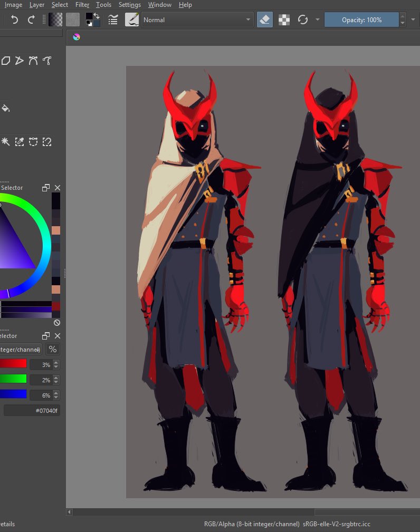Image resolution: width=420 pixels, height=532 pixels.
Task: Open the foreground/background color selector
Action: pyautogui.click(x=92, y=20)
